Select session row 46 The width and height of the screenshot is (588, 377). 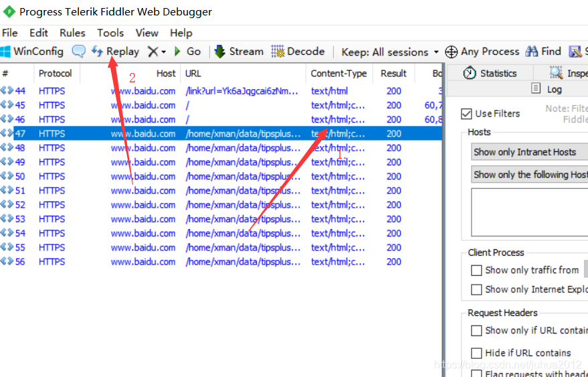[x=221, y=119]
